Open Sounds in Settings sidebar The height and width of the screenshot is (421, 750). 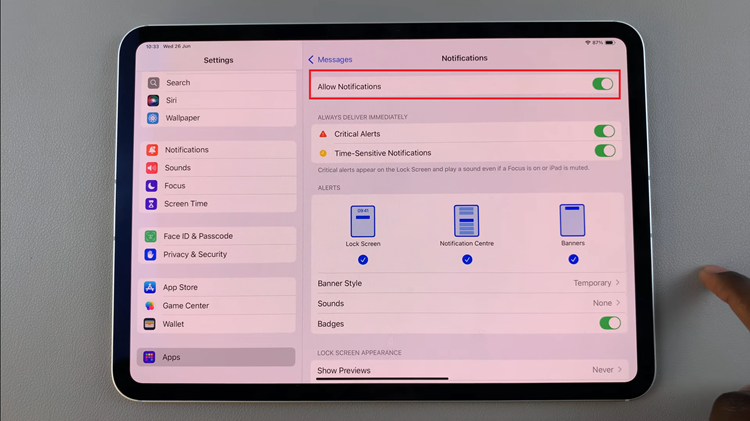click(x=219, y=167)
